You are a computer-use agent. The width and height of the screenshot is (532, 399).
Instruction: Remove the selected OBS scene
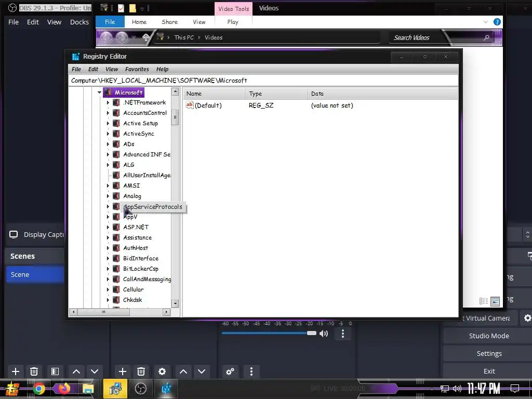tap(34, 371)
